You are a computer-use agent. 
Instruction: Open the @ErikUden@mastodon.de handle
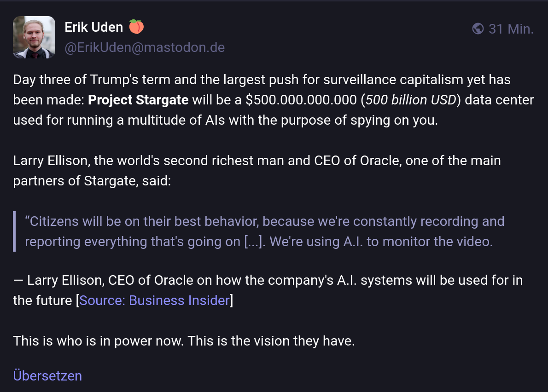tap(145, 47)
